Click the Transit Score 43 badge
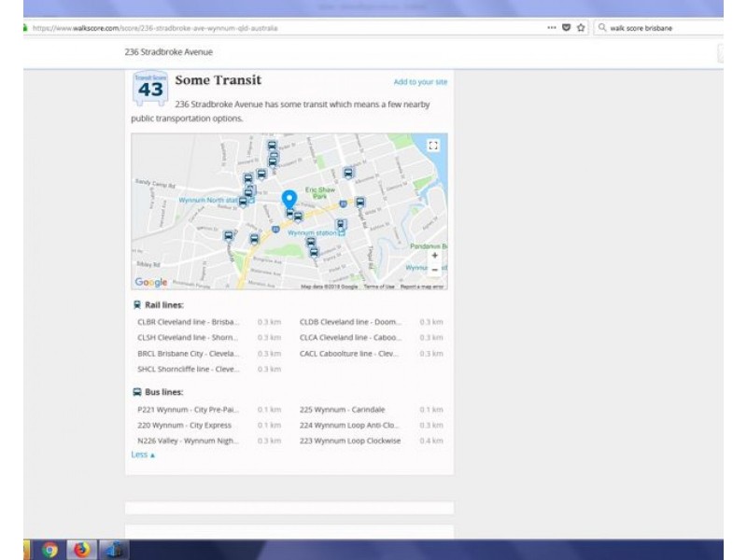 click(150, 86)
